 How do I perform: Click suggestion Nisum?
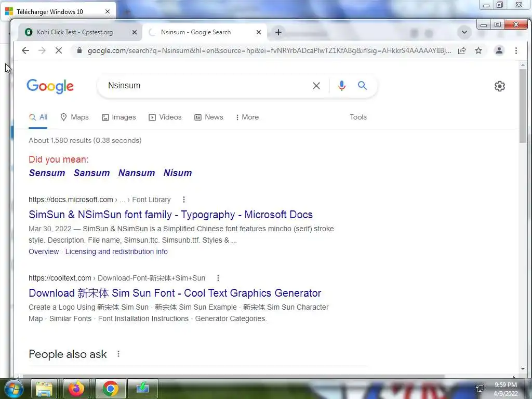tap(178, 173)
